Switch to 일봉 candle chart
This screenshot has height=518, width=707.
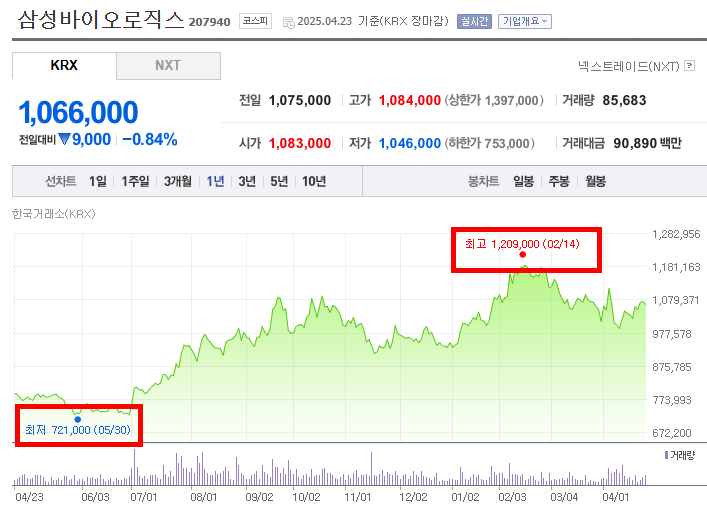[x=523, y=181]
